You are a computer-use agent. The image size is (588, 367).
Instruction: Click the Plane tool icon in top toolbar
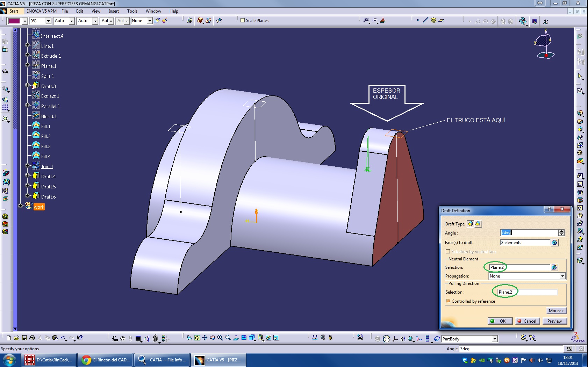441,20
